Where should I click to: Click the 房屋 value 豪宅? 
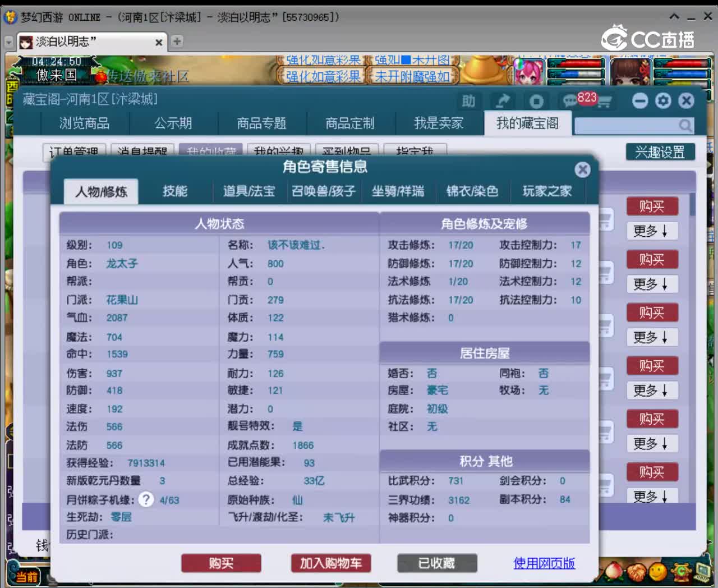coord(438,390)
